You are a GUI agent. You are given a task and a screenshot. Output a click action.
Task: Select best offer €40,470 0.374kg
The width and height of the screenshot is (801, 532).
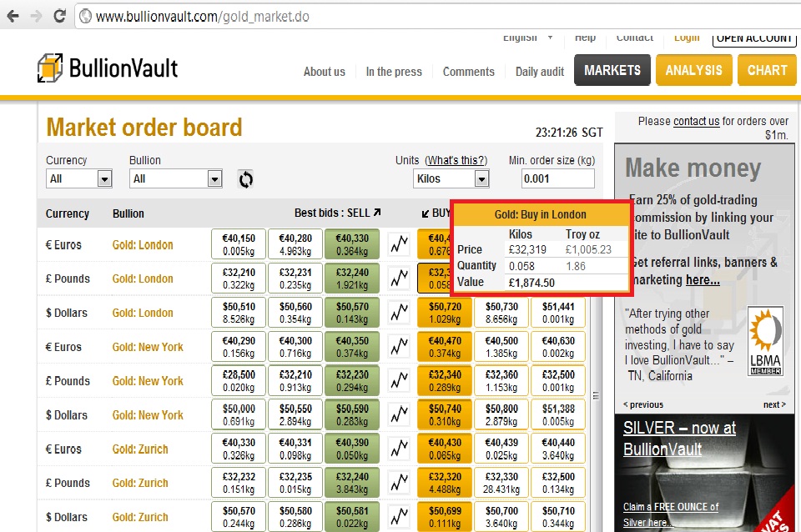pyautogui.click(x=445, y=347)
